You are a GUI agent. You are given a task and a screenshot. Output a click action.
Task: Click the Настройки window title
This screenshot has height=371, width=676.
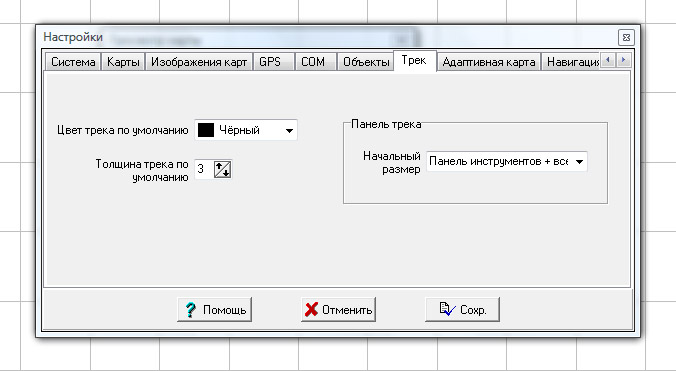pos(73,37)
